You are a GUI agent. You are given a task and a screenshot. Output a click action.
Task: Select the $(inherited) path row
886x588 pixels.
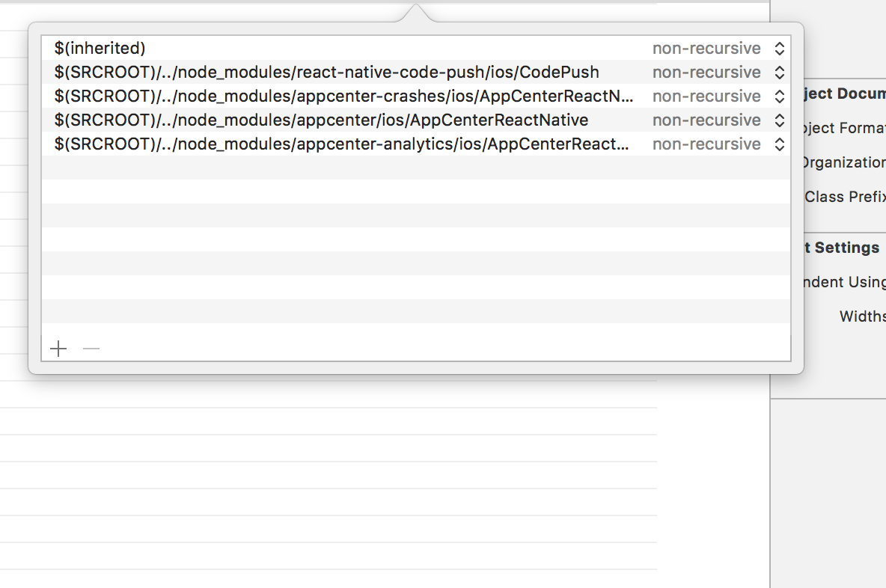pos(416,49)
